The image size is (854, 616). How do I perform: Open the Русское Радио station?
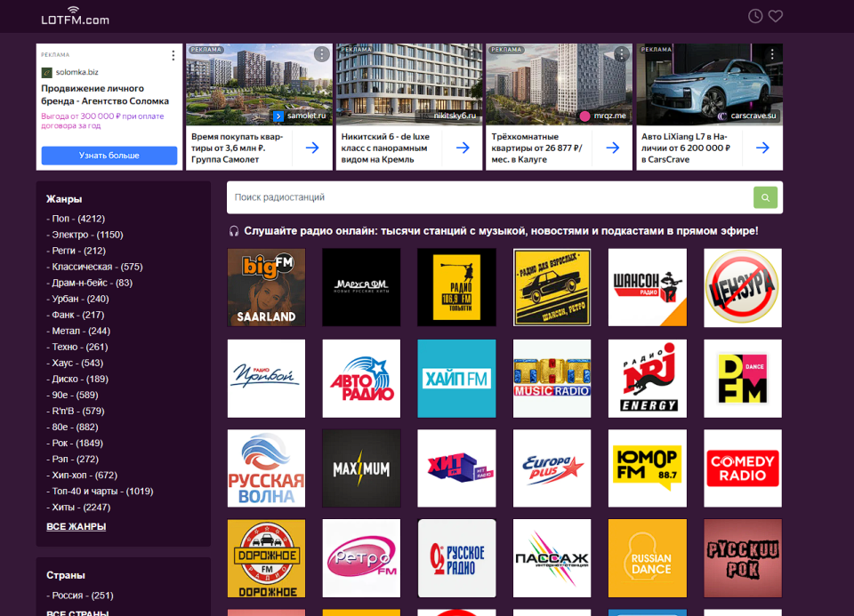[456, 558]
